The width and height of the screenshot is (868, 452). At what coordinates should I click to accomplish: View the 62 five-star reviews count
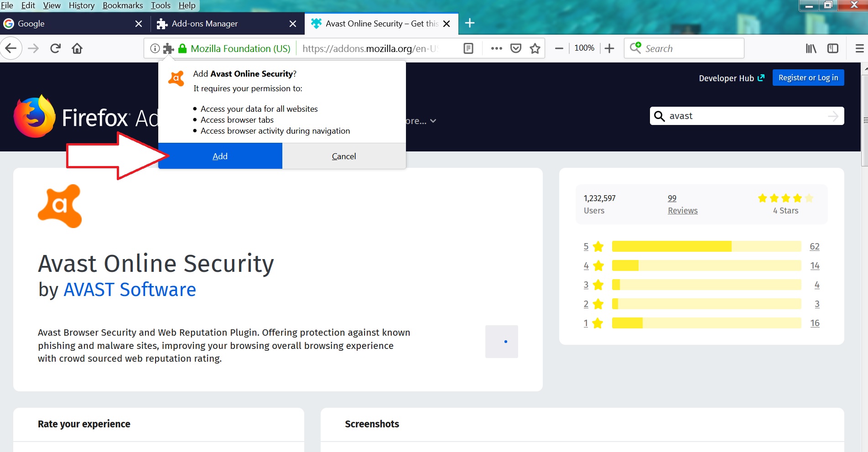(815, 246)
